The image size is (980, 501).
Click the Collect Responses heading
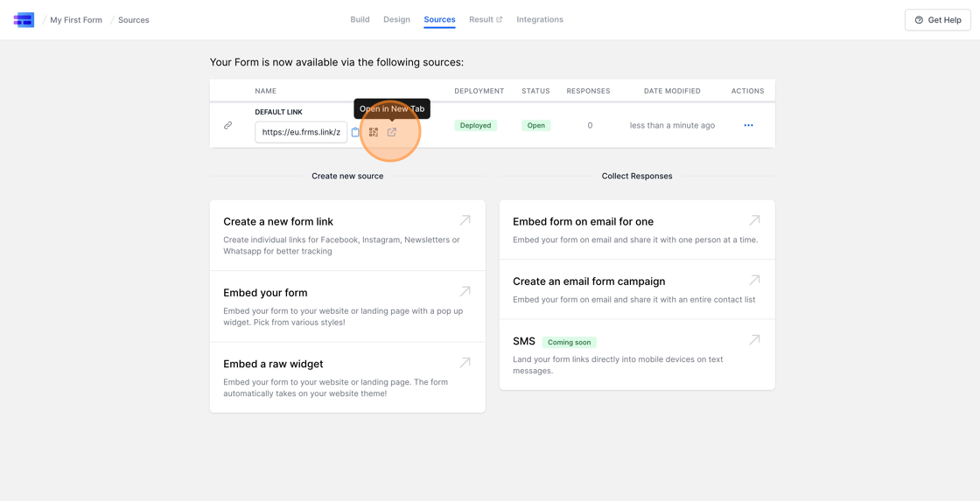pyautogui.click(x=637, y=176)
